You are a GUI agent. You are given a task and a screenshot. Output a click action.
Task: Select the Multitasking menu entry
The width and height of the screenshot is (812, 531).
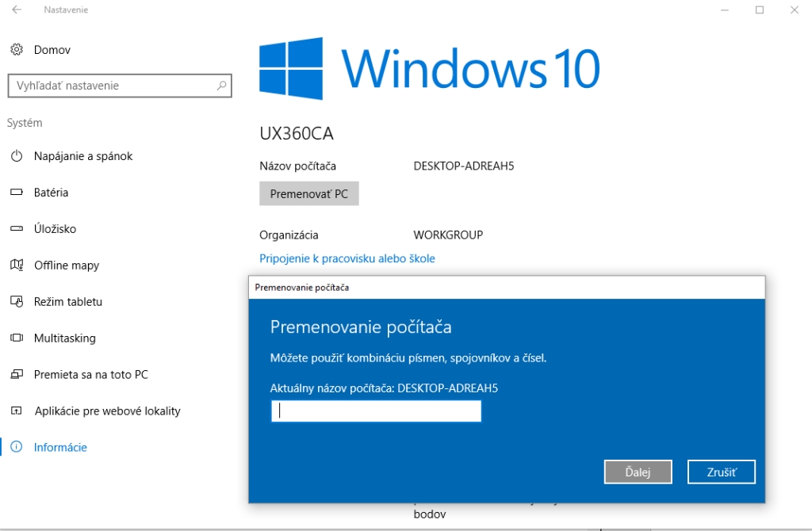64,338
